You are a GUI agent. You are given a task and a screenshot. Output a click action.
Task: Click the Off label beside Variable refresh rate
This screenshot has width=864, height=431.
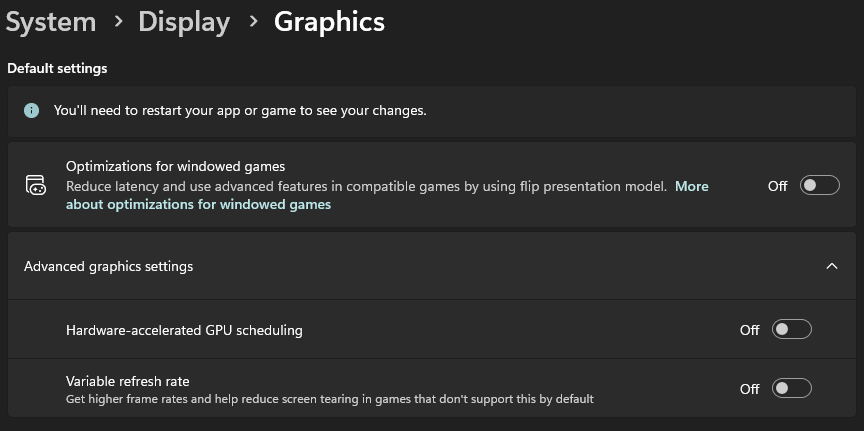(x=749, y=388)
